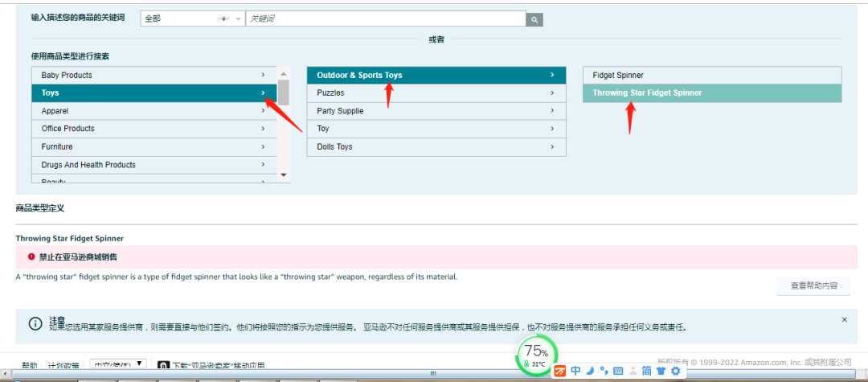Open the 全部 category dropdown

(192, 18)
